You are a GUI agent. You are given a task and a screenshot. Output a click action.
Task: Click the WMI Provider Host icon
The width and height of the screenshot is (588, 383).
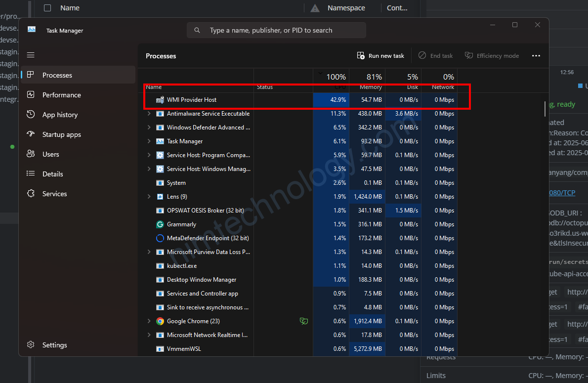click(160, 100)
